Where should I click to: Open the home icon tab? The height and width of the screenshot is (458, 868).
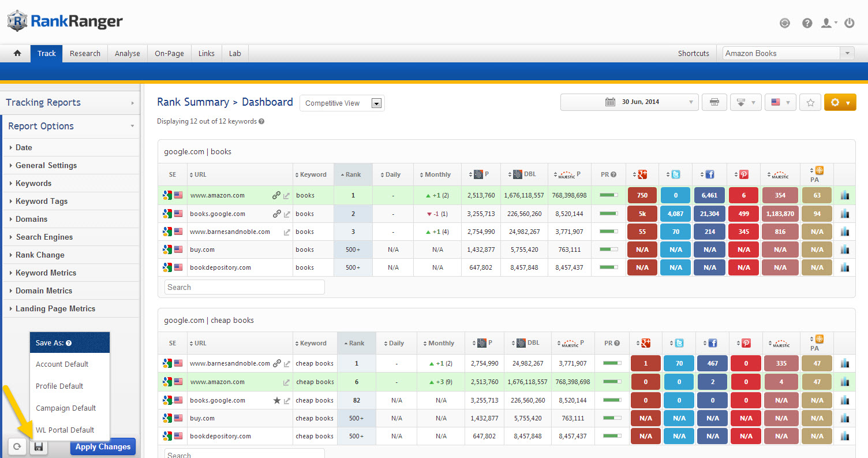pyautogui.click(x=17, y=53)
